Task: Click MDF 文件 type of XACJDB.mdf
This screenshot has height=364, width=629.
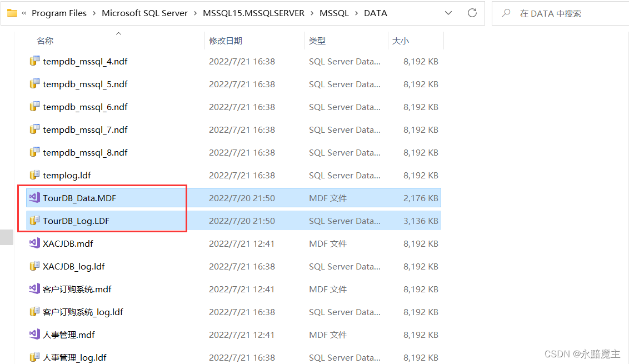Action: point(328,243)
